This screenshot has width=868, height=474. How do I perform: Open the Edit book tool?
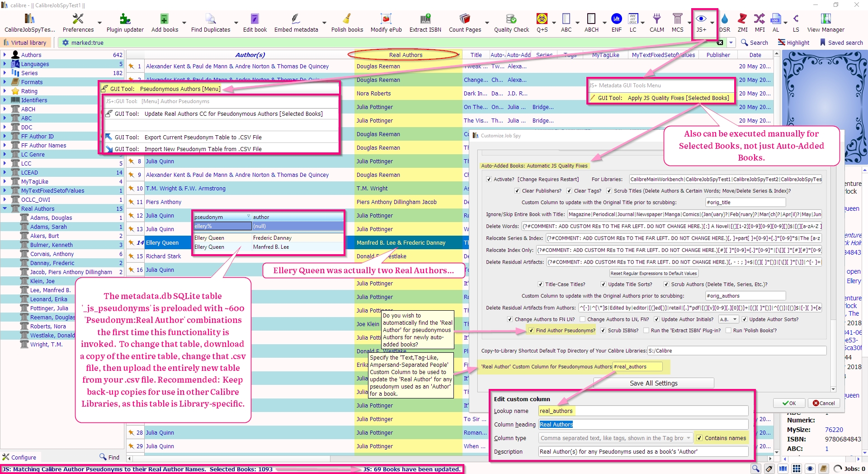255,23
